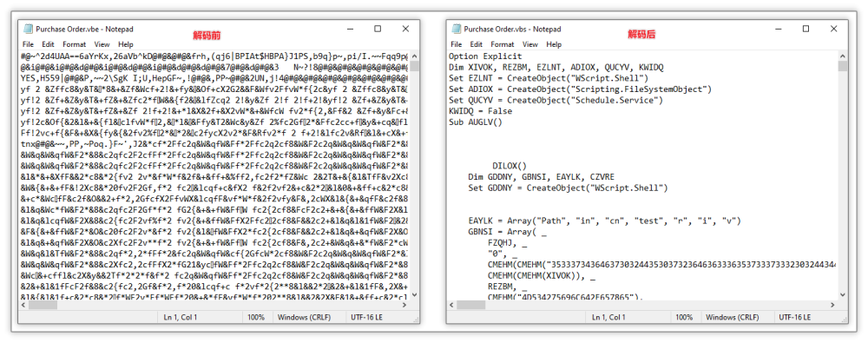868x343 pixels.
Task: Open File menu in Purchase Order.vbe Notepad
Action: pos(29,44)
